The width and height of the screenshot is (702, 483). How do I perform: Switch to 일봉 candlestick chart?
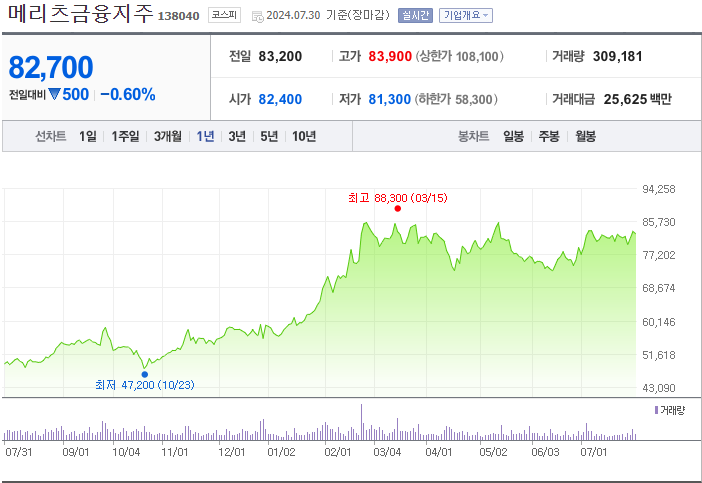(x=514, y=136)
